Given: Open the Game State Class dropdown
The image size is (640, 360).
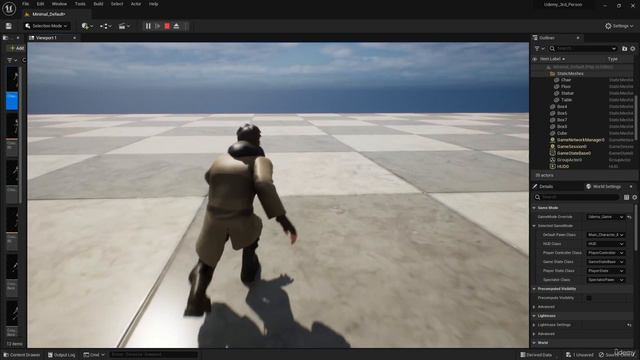Looking at the screenshot, I should pyautogui.click(x=605, y=262).
